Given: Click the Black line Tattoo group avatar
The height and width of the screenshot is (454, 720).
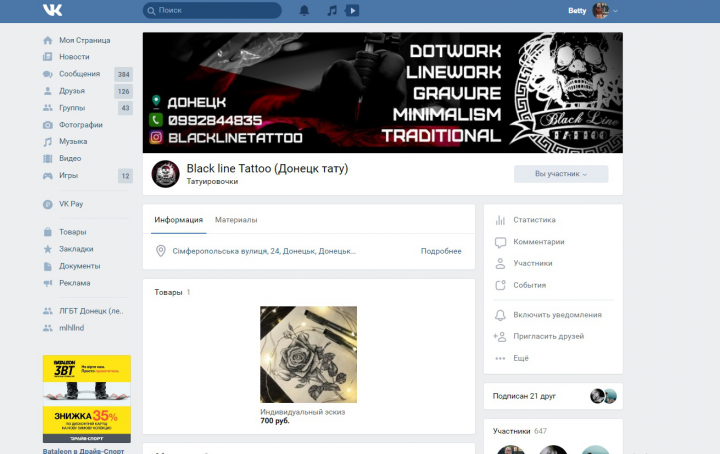Looking at the screenshot, I should point(165,174).
